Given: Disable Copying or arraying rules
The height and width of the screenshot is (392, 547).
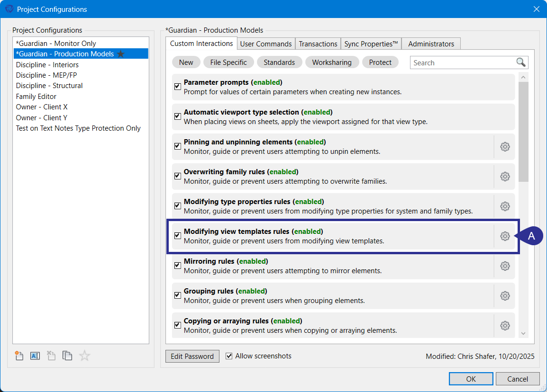Looking at the screenshot, I should pos(177,325).
